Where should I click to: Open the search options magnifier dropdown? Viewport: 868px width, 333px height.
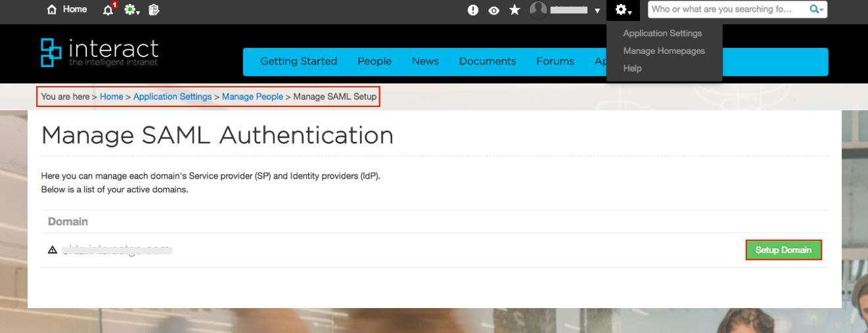click(816, 9)
